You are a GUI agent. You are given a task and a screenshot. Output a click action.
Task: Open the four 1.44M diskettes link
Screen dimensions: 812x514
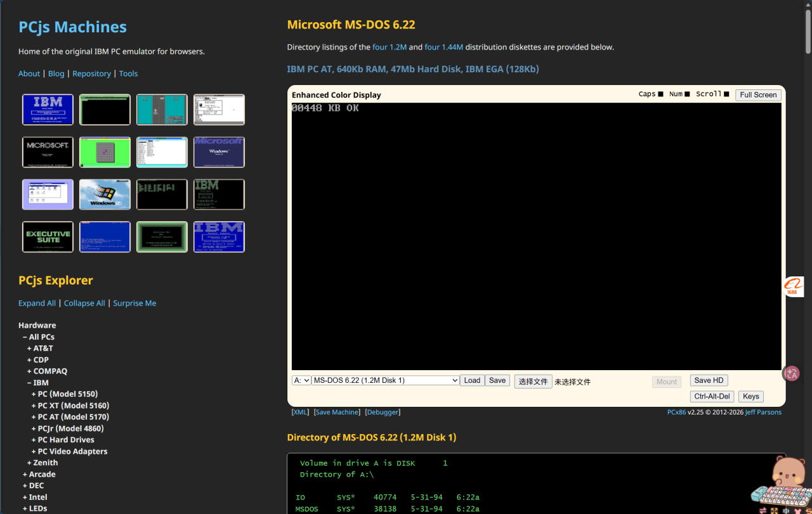coord(444,47)
